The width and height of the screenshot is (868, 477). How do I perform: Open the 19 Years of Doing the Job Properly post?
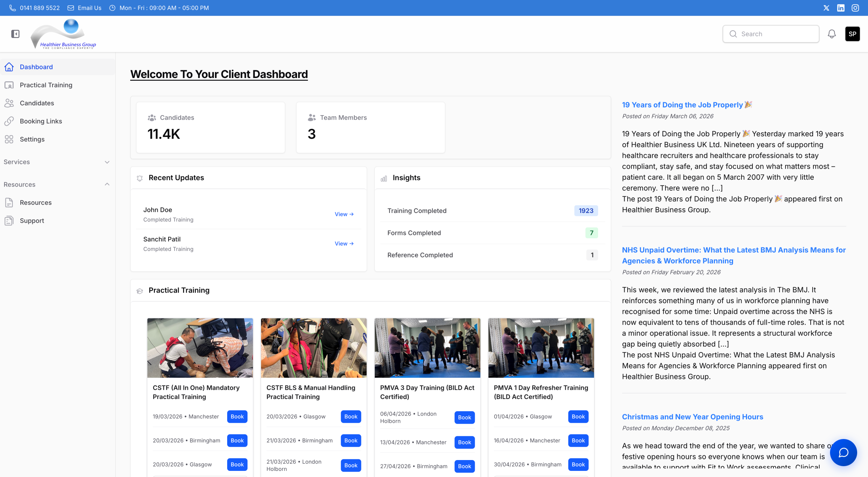pyautogui.click(x=687, y=105)
